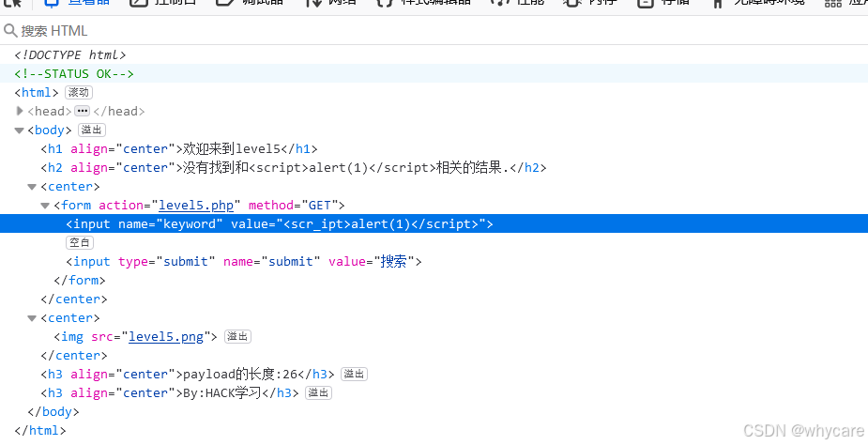Focus the 搜索 HTML search field
The width and height of the screenshot is (868, 445).
coord(434,30)
